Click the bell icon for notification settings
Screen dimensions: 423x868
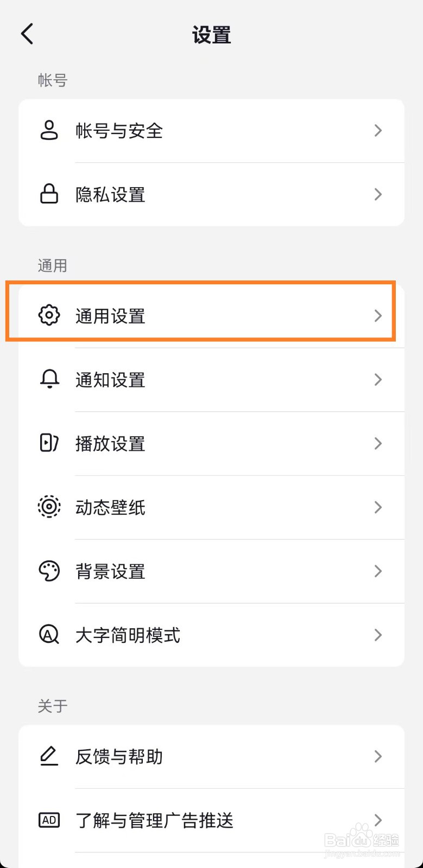click(x=49, y=379)
